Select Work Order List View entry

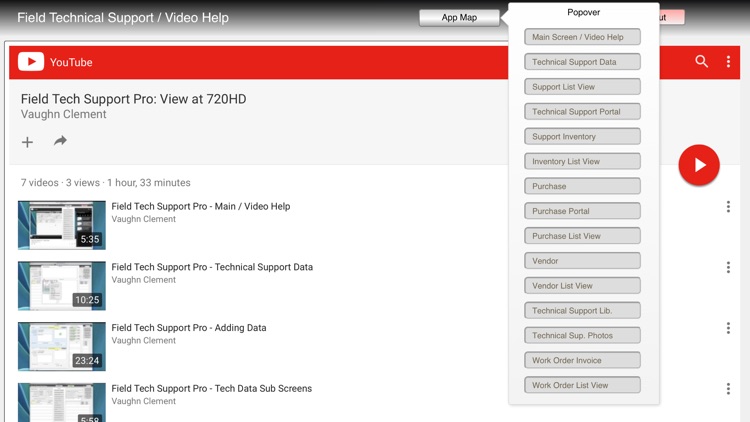(582, 385)
